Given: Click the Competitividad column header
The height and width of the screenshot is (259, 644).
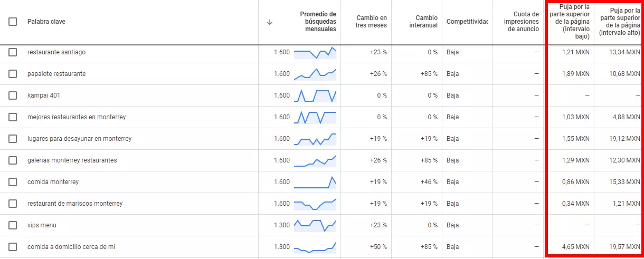Looking at the screenshot, I should [x=467, y=22].
